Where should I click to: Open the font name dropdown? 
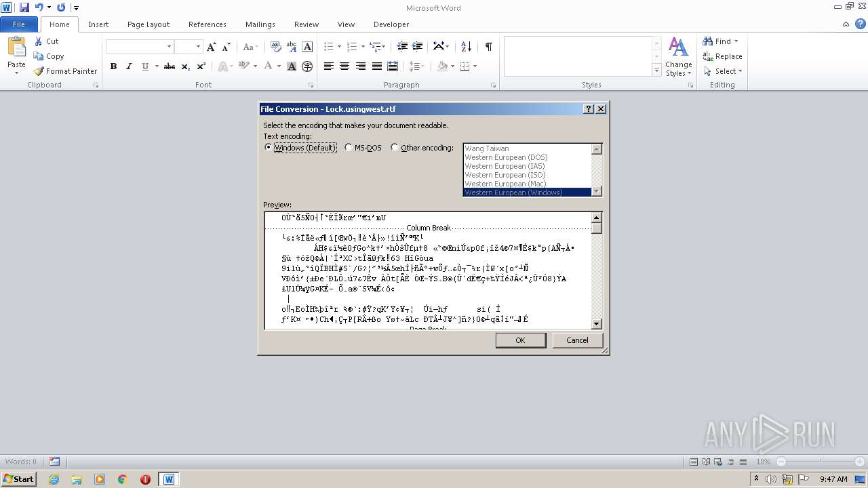pyautogui.click(x=169, y=47)
